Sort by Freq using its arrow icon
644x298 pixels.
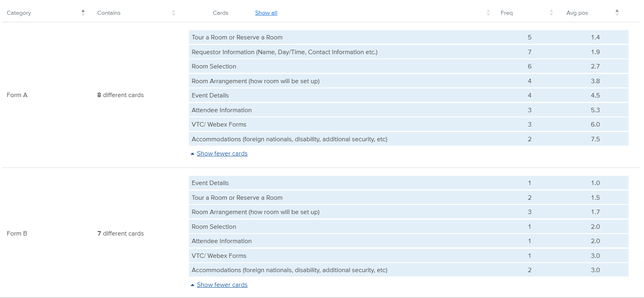click(x=551, y=13)
